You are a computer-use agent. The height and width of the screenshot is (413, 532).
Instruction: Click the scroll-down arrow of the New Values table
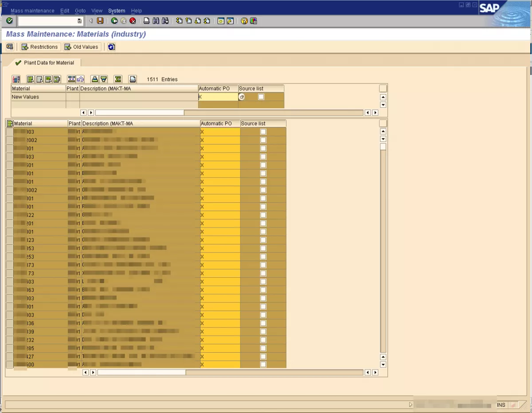(x=383, y=105)
